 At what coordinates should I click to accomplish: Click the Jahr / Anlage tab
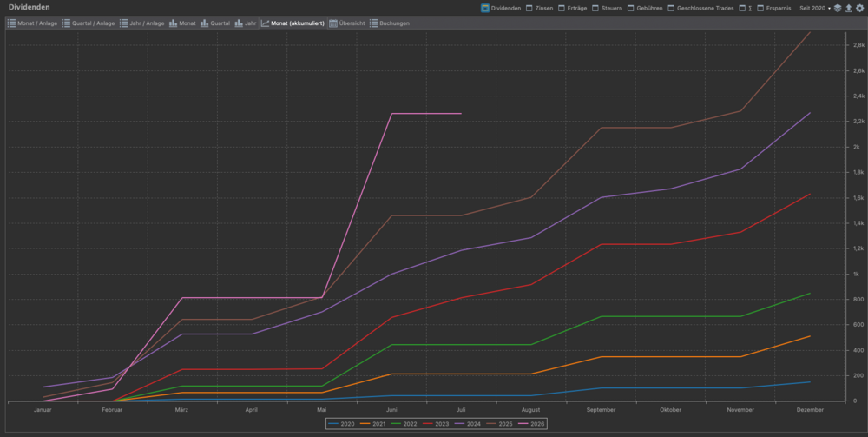point(141,23)
